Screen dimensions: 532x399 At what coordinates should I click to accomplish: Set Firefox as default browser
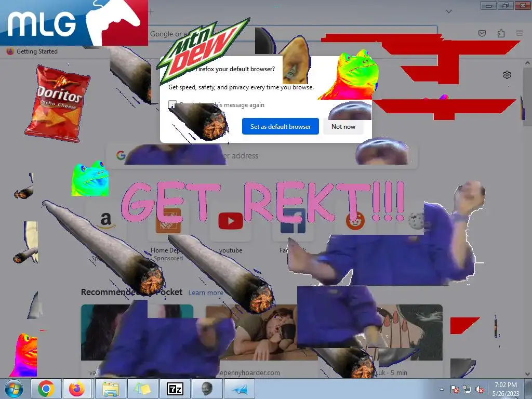[x=280, y=126]
